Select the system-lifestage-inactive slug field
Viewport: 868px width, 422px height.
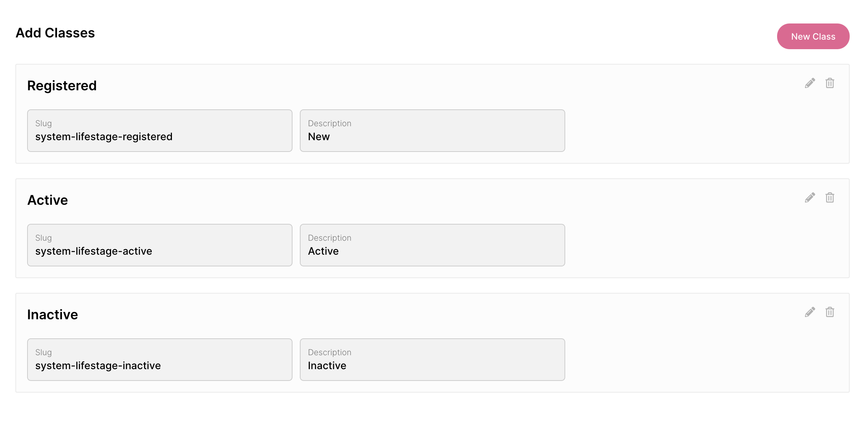tap(160, 360)
